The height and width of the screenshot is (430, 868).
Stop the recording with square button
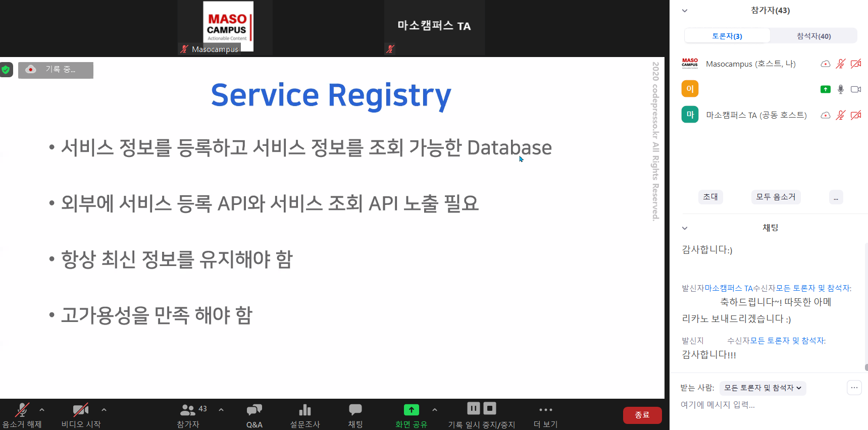pos(490,408)
